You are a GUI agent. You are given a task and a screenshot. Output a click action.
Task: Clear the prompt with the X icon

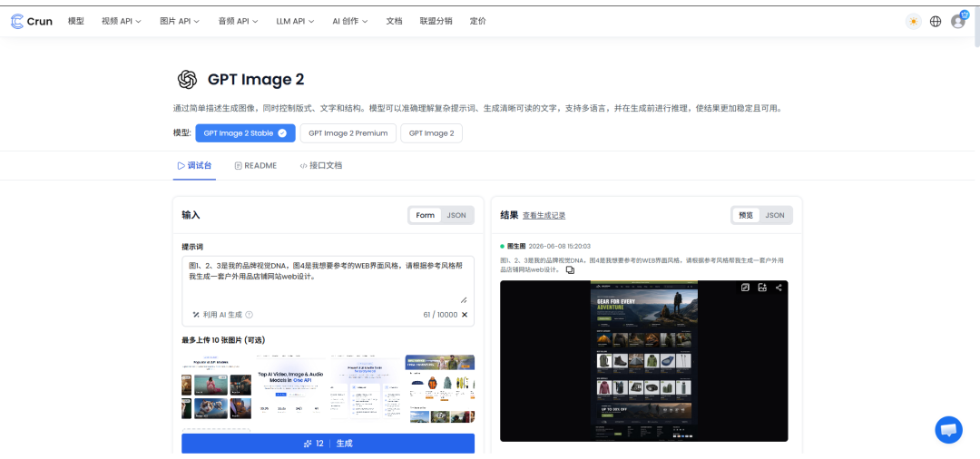tap(465, 315)
